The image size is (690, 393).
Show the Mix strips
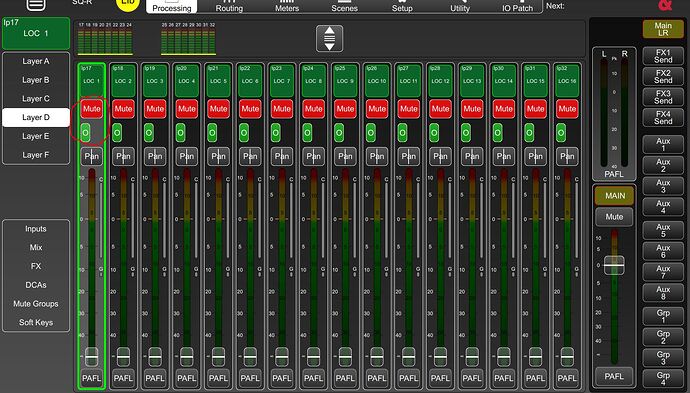click(36, 247)
